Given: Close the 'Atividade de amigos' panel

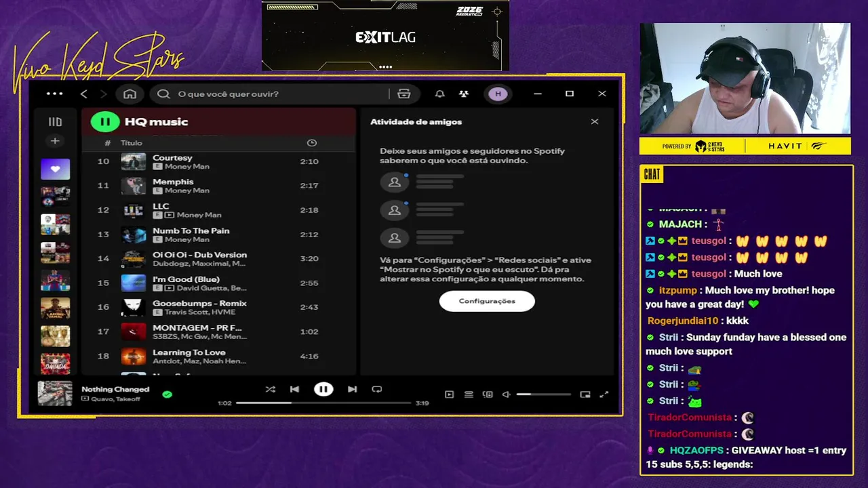Looking at the screenshot, I should 595,122.
